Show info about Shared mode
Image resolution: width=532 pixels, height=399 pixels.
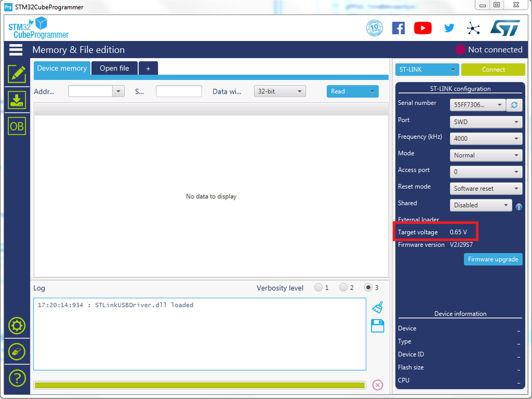point(519,207)
